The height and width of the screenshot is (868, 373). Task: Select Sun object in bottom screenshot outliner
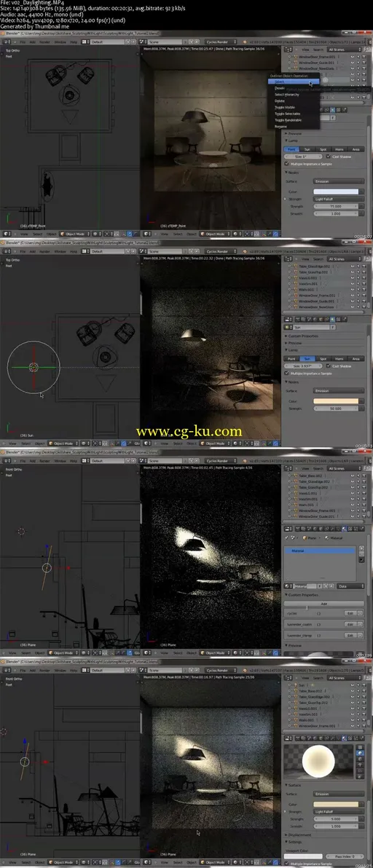coord(302,684)
